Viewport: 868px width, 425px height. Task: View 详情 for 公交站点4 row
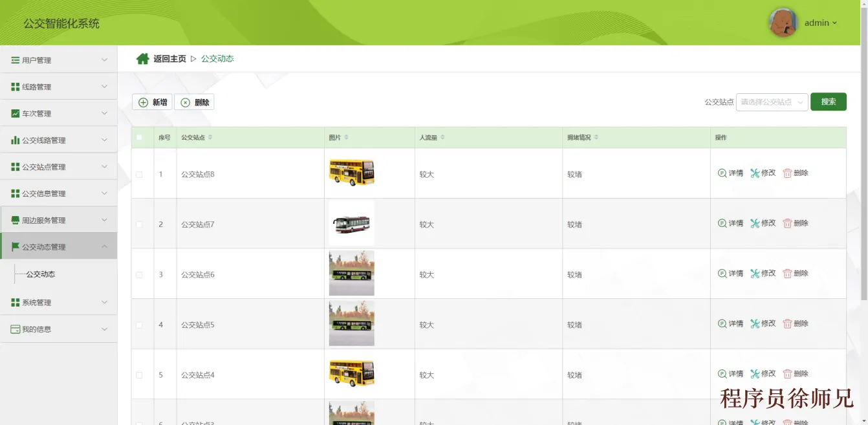click(x=731, y=374)
